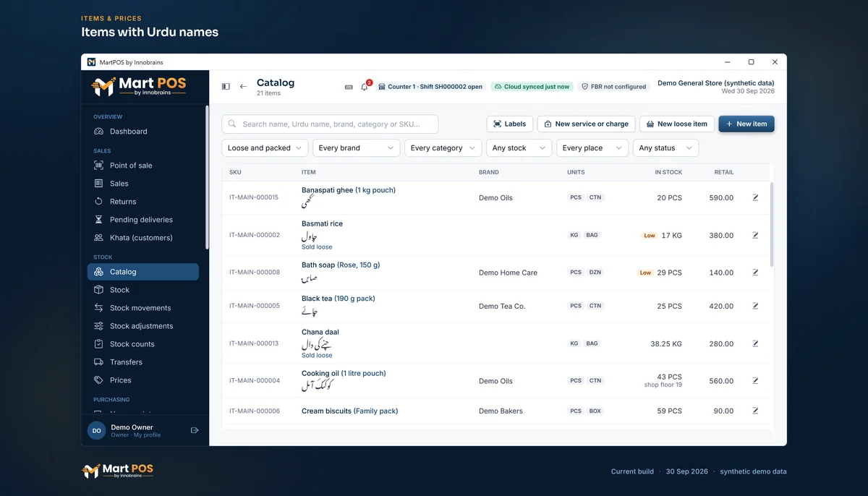The width and height of the screenshot is (868, 496).
Task: Open Dashboard in the sidebar
Action: 143,132
